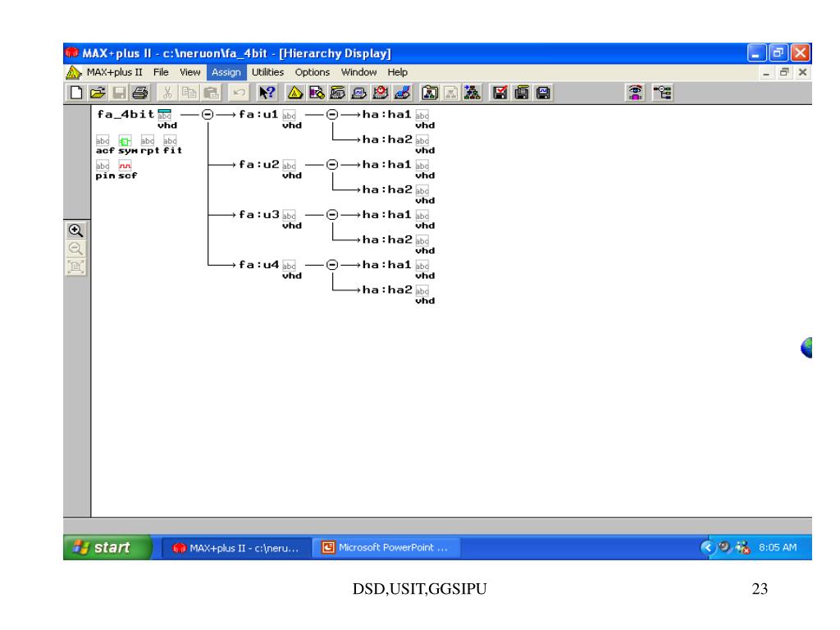Open the vhd icon next to fa:u1
Image resolution: width=840 pixels, height=630 pixels.
click(289, 115)
